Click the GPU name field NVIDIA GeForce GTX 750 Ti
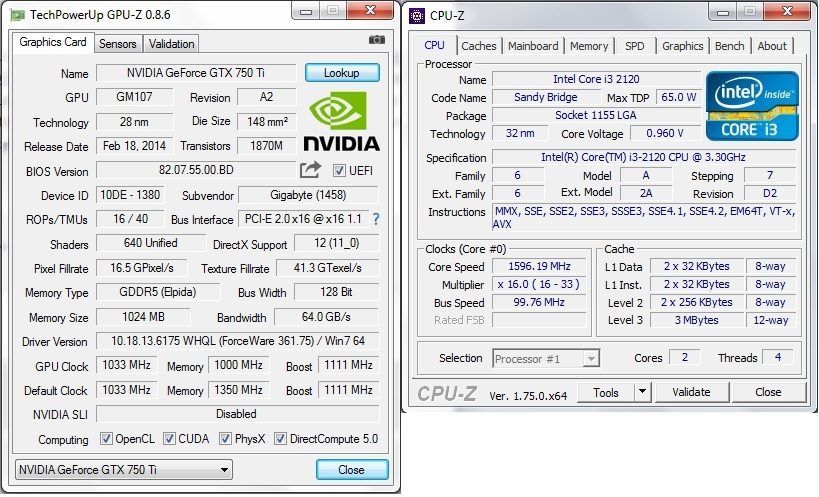 click(x=196, y=73)
